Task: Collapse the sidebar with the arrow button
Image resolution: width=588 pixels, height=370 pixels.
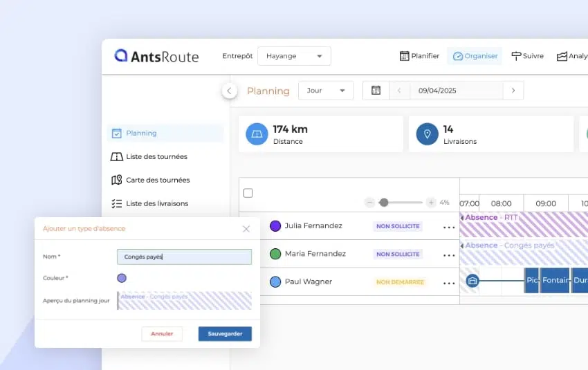Action: point(230,91)
